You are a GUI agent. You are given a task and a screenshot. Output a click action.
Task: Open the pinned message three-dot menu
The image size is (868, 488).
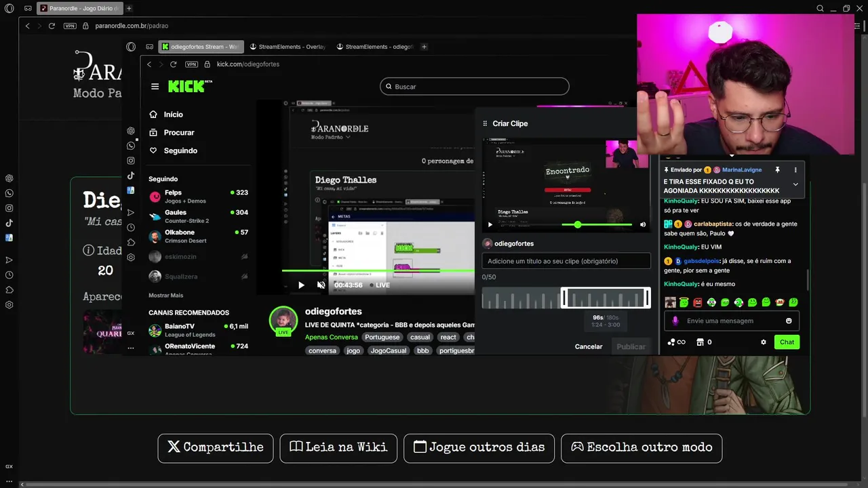click(795, 170)
